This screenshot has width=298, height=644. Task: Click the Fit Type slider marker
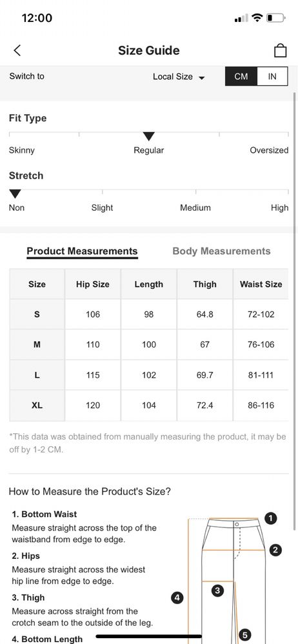(149, 137)
